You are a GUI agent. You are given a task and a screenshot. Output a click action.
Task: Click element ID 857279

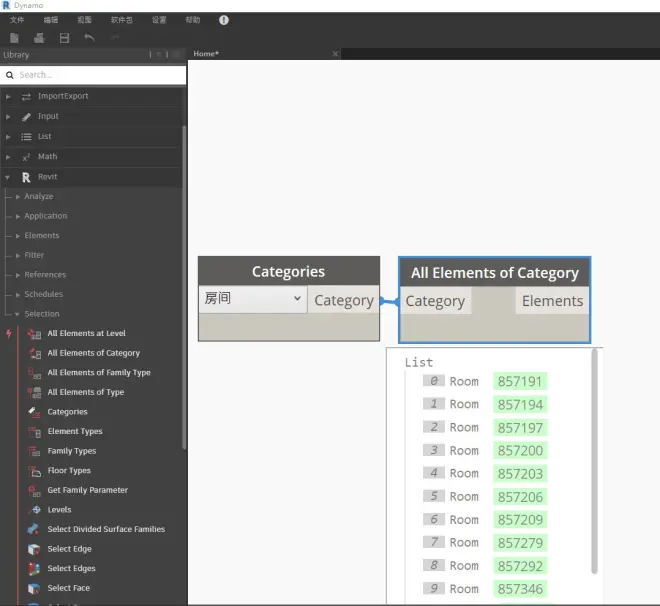tap(520, 543)
